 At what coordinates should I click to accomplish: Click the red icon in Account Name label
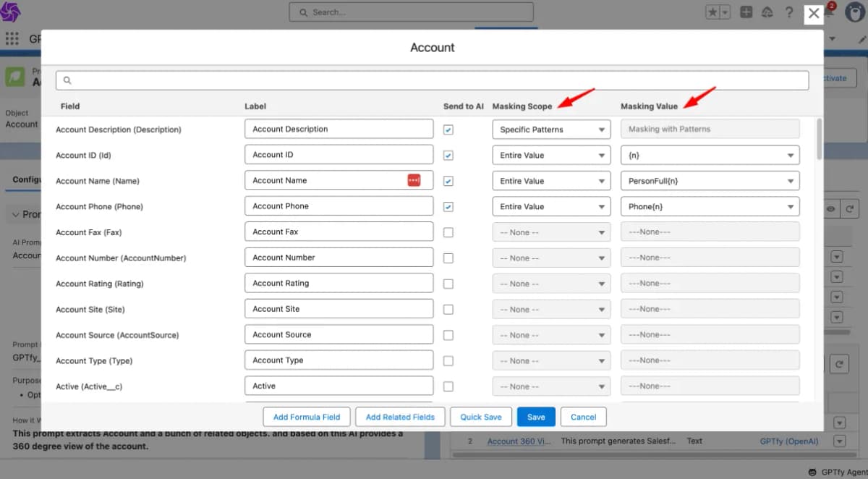(414, 180)
